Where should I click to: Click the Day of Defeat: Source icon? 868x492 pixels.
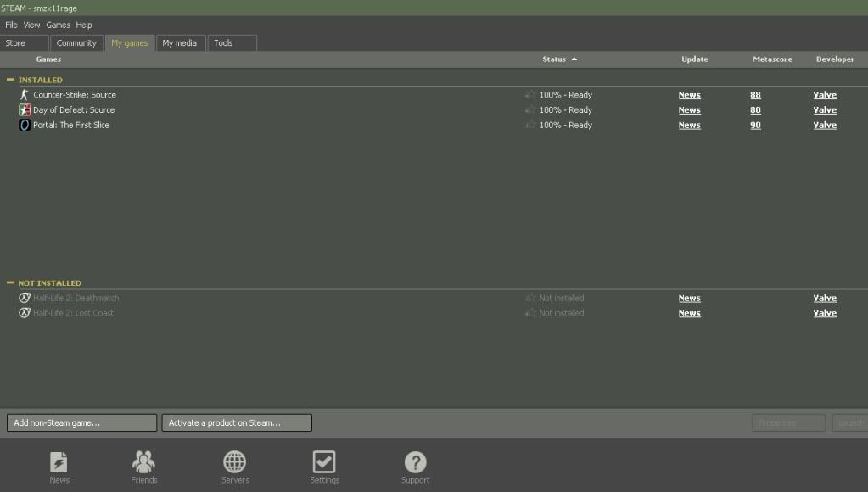tap(25, 110)
